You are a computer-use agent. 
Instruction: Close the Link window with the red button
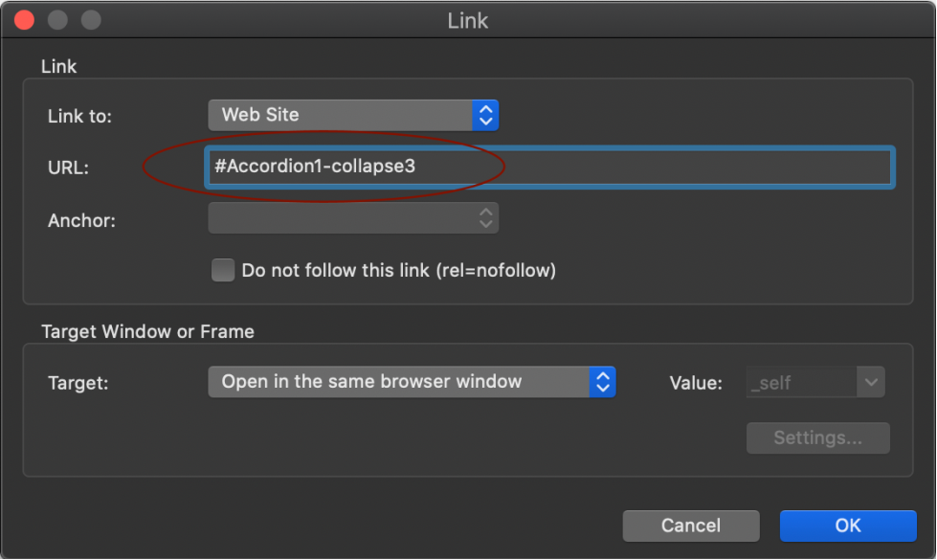tap(25, 20)
